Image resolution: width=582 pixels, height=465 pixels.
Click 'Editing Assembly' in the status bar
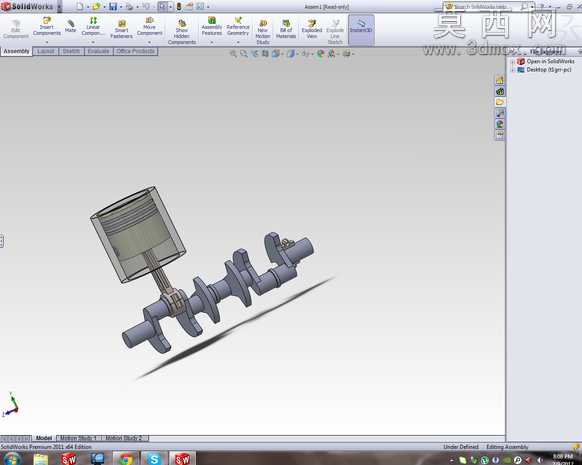[507, 447]
